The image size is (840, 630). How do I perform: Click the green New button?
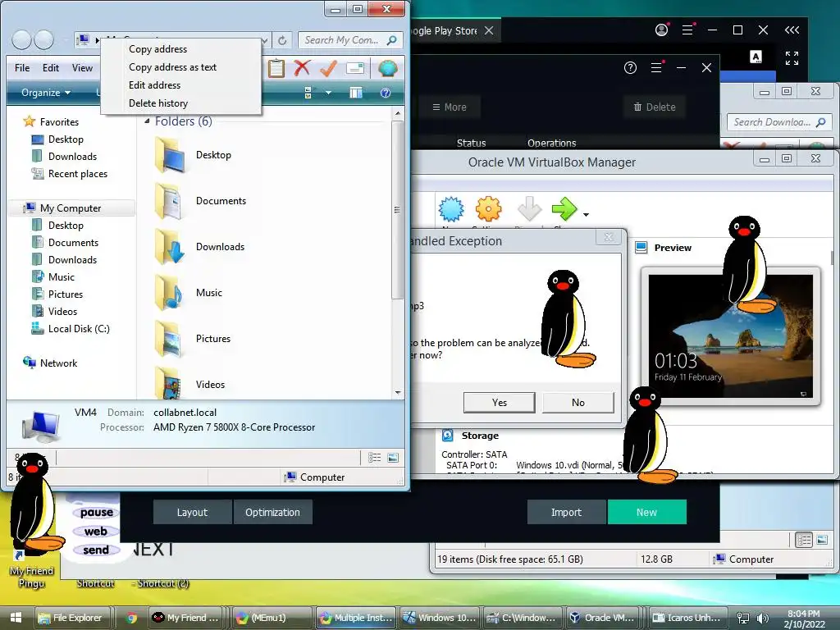[x=646, y=512]
